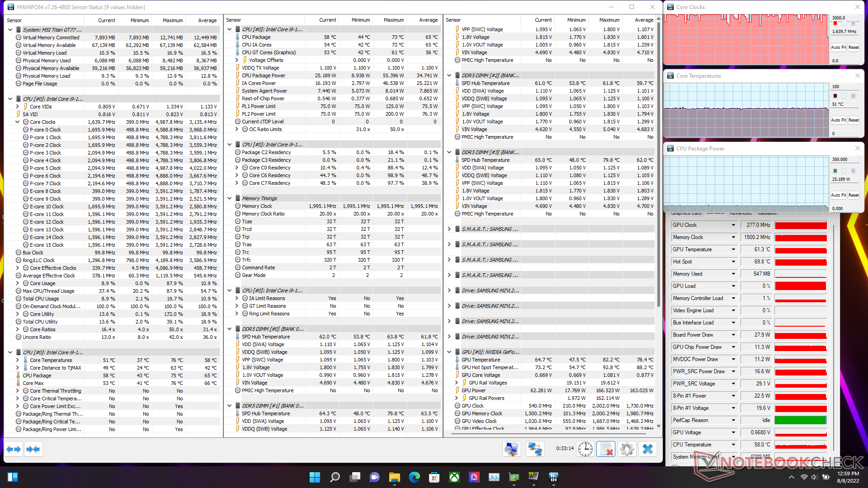868x488 pixels.
Task: Click the blue X close sensors icon
Action: [x=648, y=449]
